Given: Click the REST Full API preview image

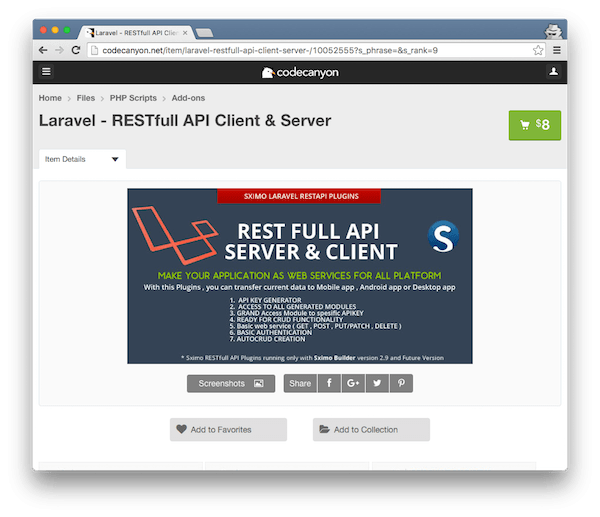Looking at the screenshot, I should pyautogui.click(x=300, y=276).
